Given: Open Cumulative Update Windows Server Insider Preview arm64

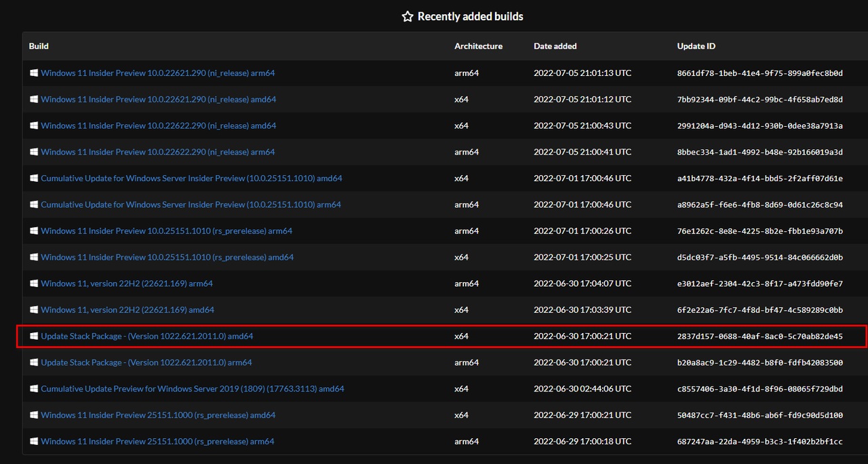Looking at the screenshot, I should click(x=191, y=204).
